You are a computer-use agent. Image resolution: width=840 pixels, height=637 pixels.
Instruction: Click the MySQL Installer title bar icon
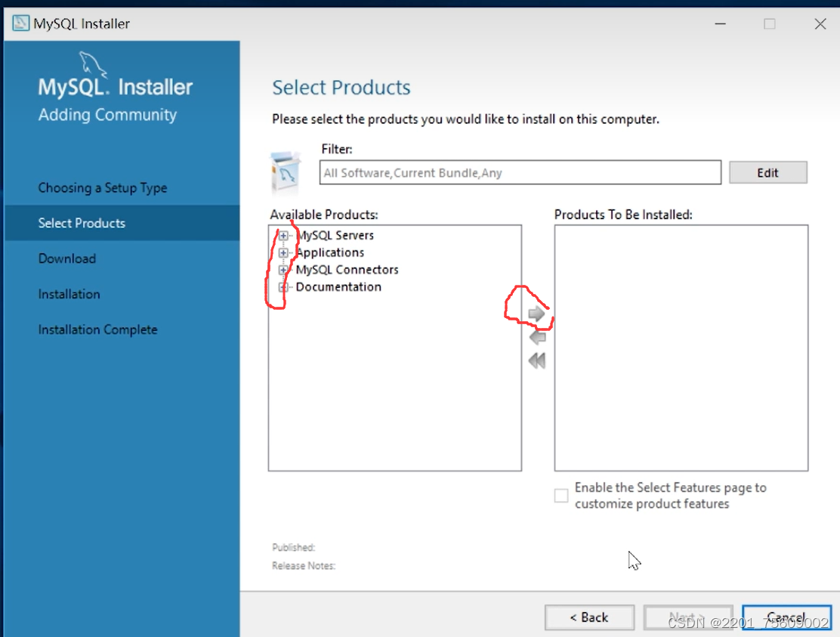point(20,23)
